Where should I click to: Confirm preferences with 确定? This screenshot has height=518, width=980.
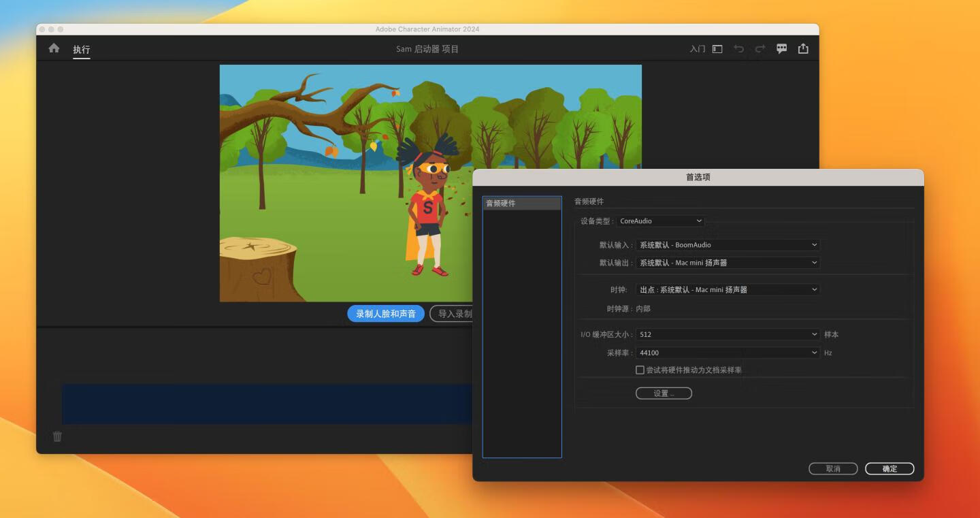point(889,469)
